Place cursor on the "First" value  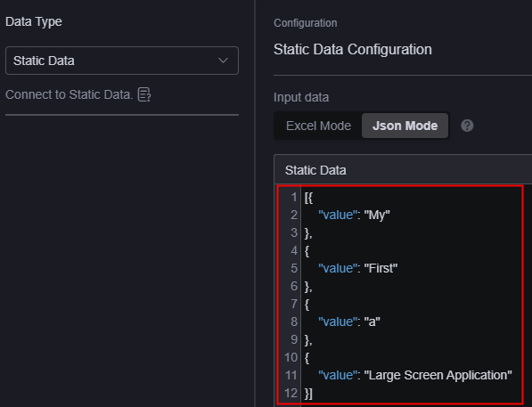(x=381, y=268)
